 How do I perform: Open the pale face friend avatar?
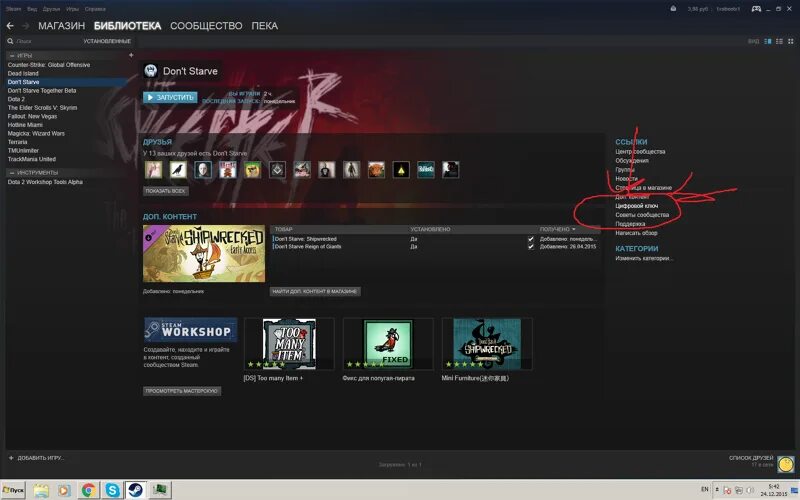pyautogui.click(x=203, y=170)
